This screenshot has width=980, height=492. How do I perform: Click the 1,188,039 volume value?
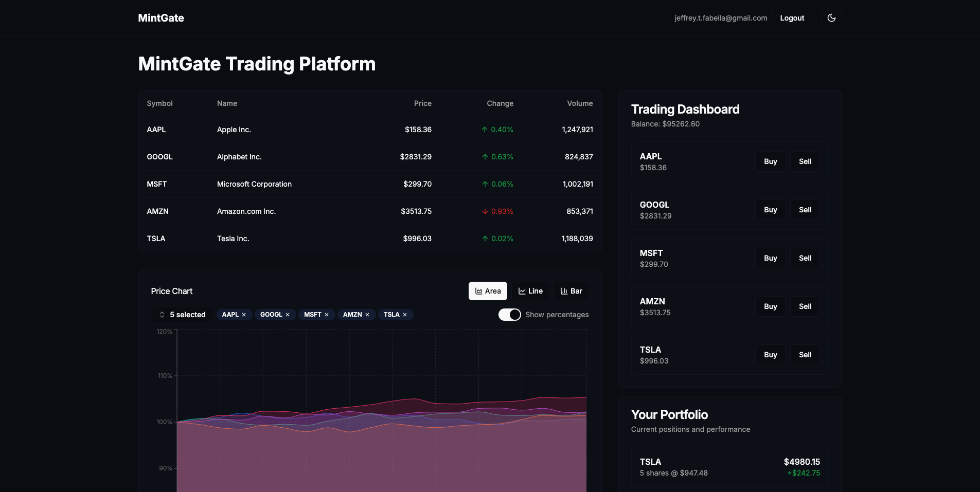click(x=577, y=239)
